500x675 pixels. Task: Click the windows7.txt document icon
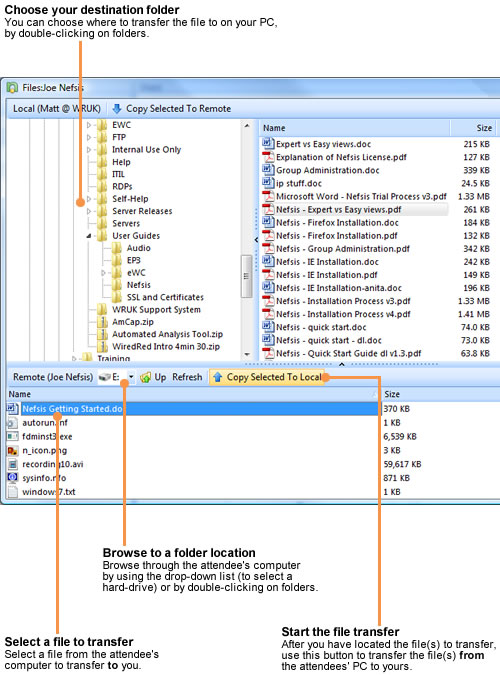click(x=12, y=492)
